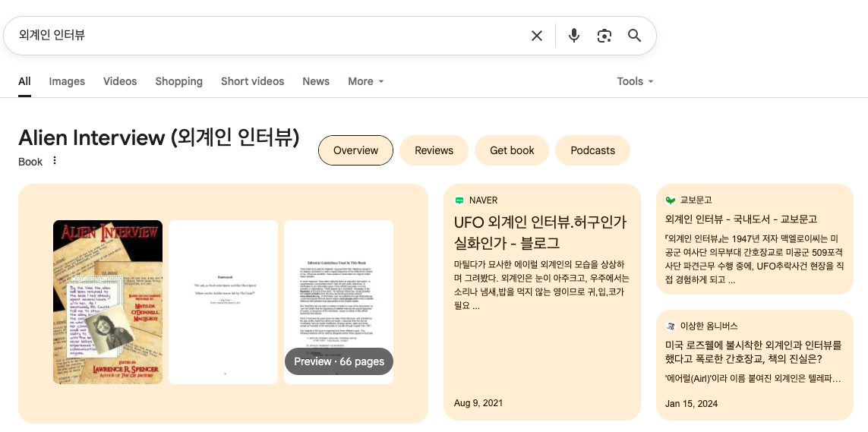The height and width of the screenshot is (432, 868).
Task: Open 외계인 인터뷰 - 국내도서 - 교보문고 link
Action: (x=741, y=219)
